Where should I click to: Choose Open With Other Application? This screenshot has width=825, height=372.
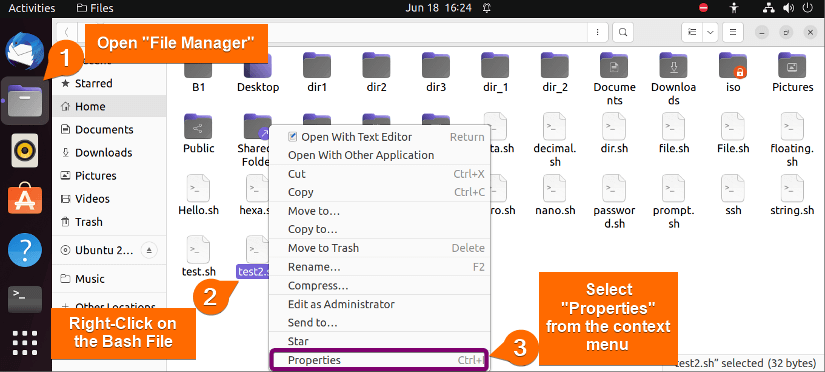coord(379,155)
